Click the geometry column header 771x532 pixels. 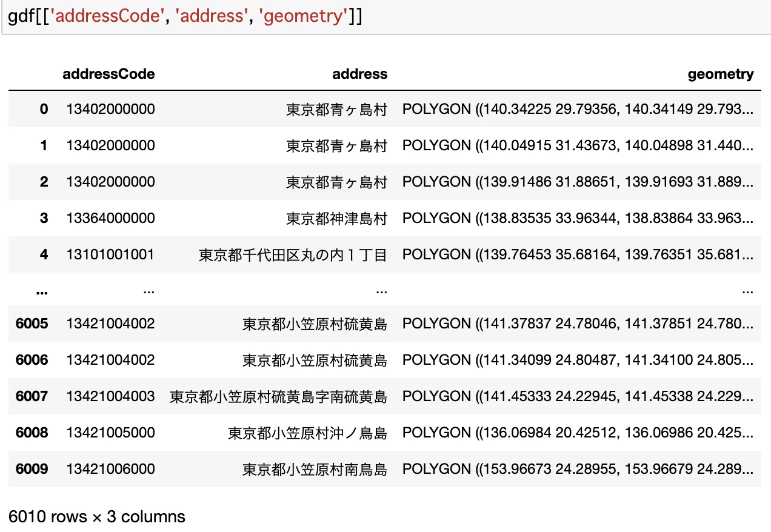tap(721, 74)
